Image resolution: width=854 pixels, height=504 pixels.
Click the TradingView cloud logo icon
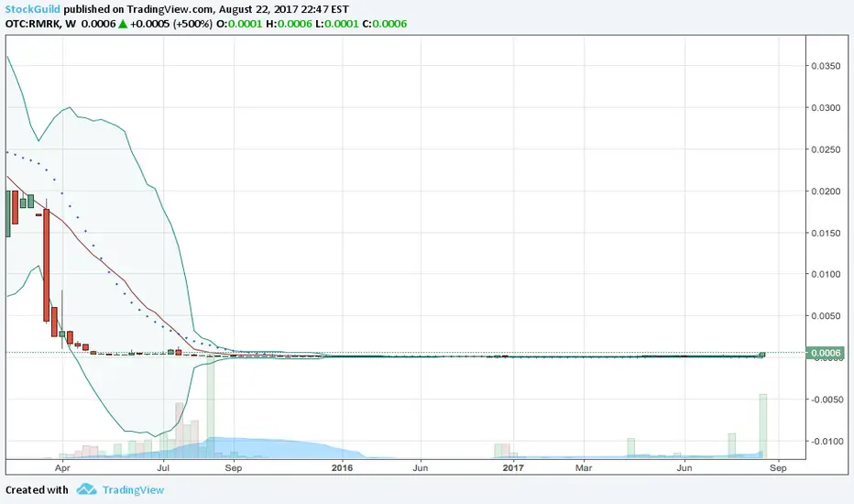tap(87, 489)
